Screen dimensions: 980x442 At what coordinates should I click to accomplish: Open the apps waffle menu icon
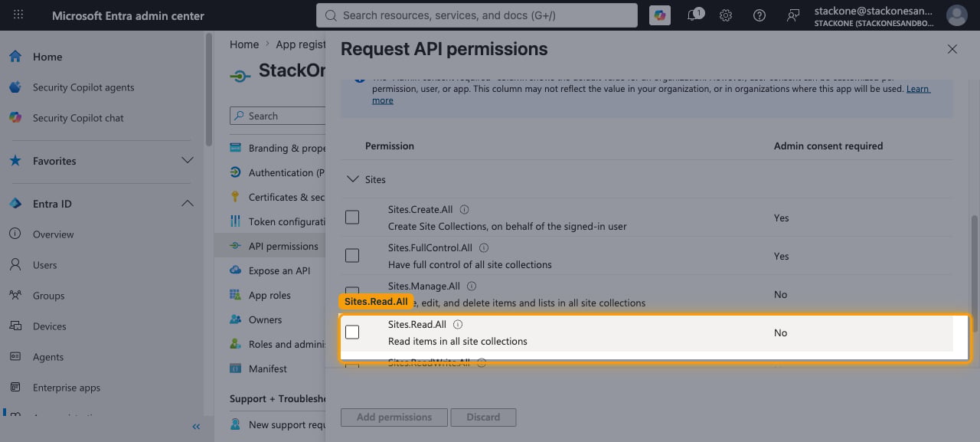point(18,15)
